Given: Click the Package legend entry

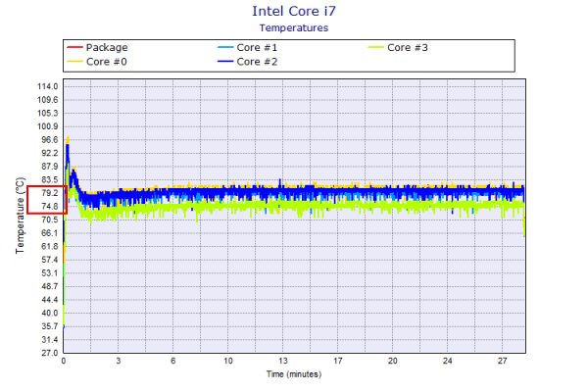Looking at the screenshot, I should pos(97,47).
